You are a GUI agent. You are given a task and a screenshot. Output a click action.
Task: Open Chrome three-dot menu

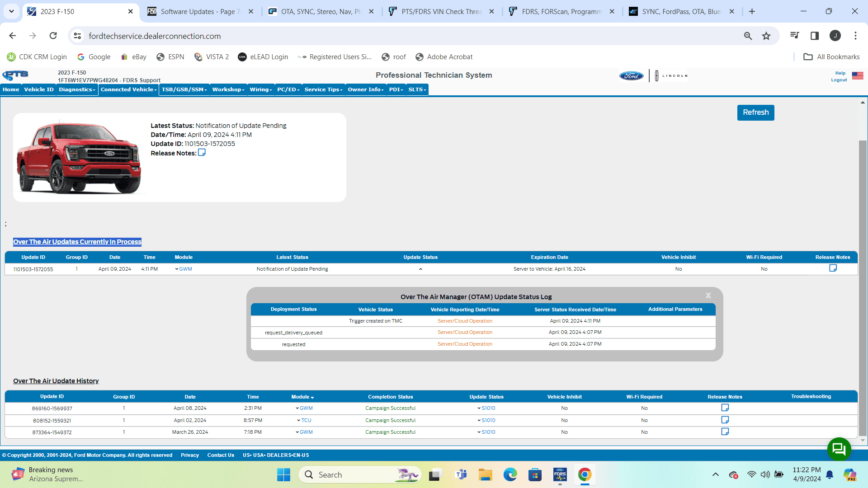click(x=855, y=36)
